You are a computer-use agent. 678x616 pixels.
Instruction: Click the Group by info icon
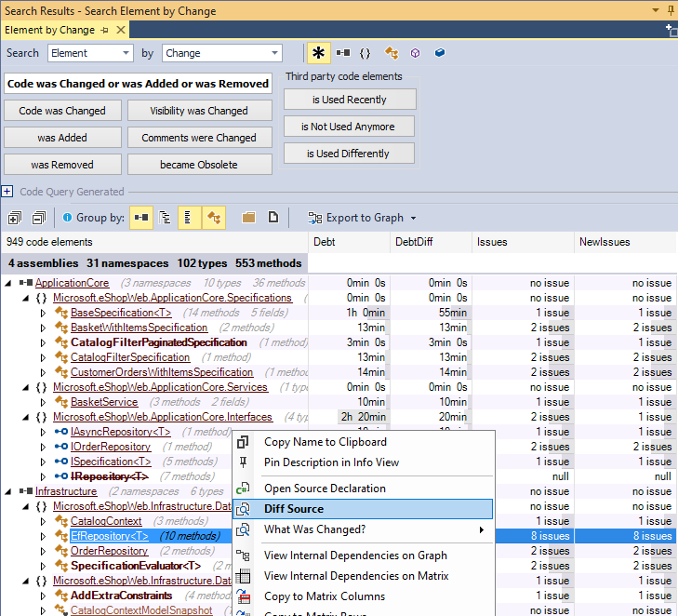coord(67,217)
